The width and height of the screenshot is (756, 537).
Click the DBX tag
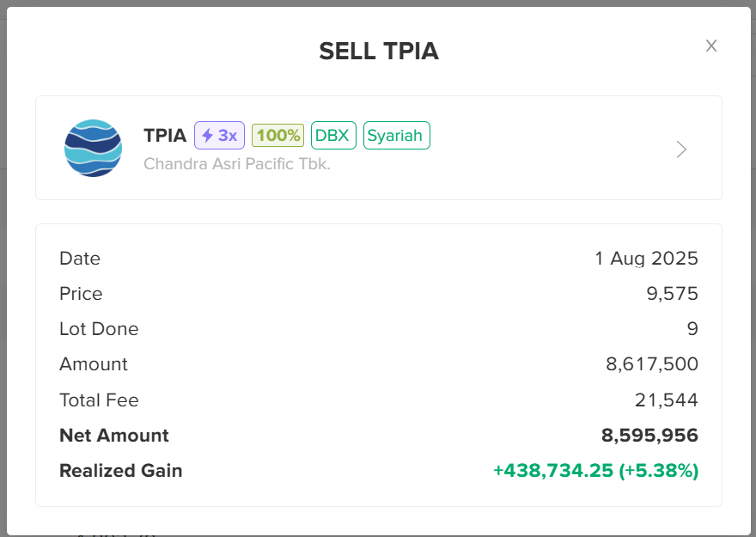tap(333, 136)
